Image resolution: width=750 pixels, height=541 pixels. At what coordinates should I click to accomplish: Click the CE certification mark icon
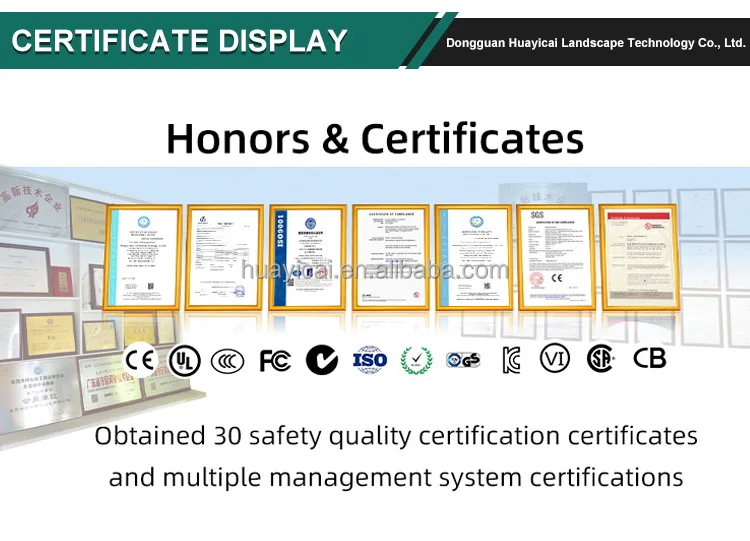[x=140, y=360]
